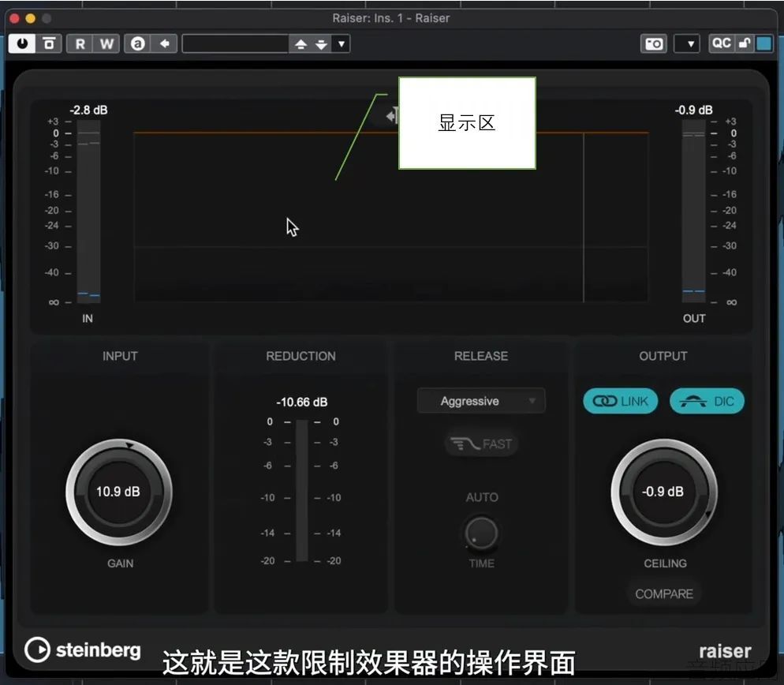Image resolution: width=784 pixels, height=685 pixels.
Task: Click the 'OUT' label below the right meter
Action: 694,318
